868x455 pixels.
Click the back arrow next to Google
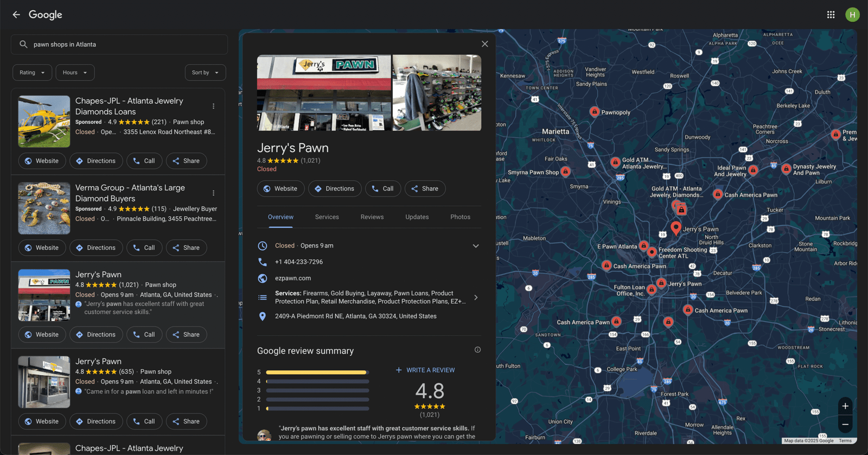16,15
